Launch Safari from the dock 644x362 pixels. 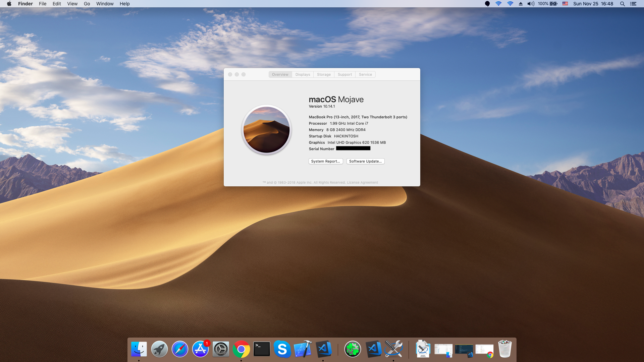coord(180,349)
